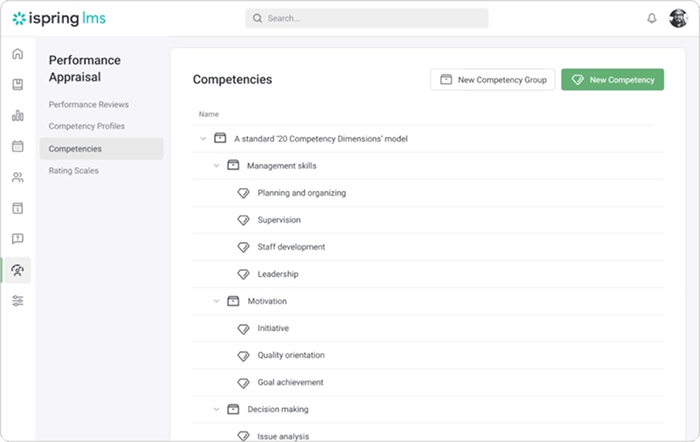Click the diamond icon beside Supervision
The width and height of the screenshot is (700, 442).
[243, 220]
